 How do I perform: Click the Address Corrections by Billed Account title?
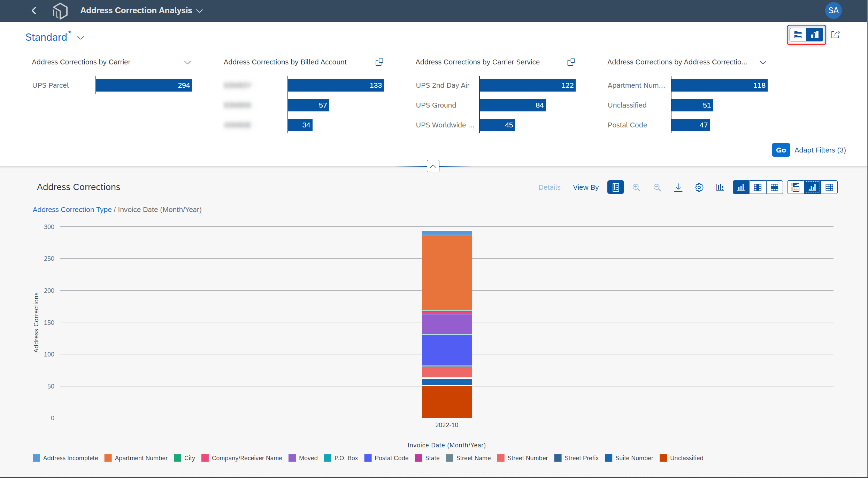(285, 62)
